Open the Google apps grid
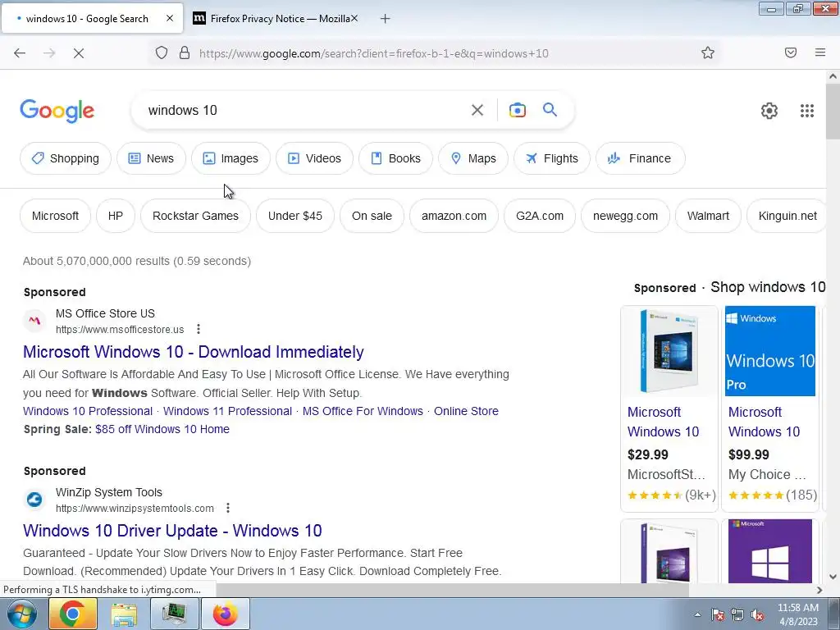840x630 pixels. [807, 111]
